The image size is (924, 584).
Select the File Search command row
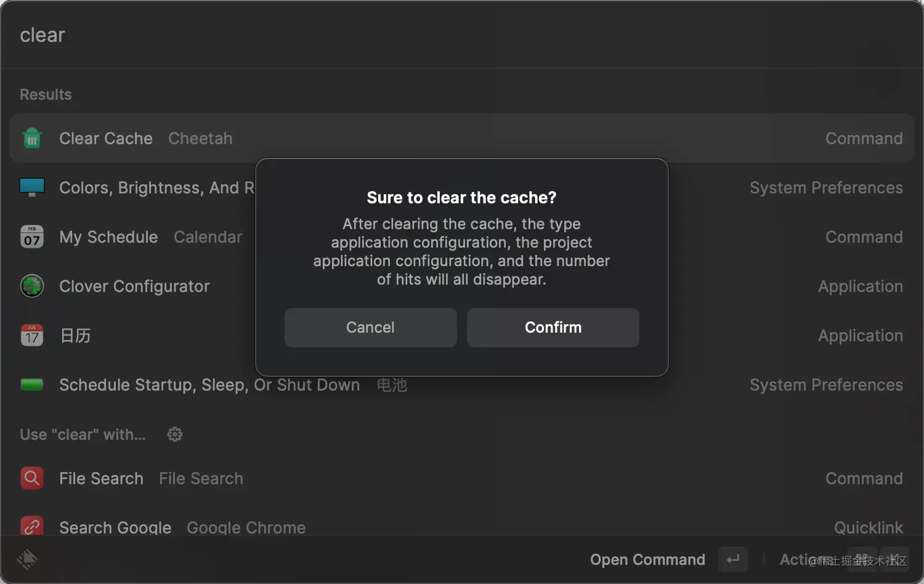tap(431, 479)
